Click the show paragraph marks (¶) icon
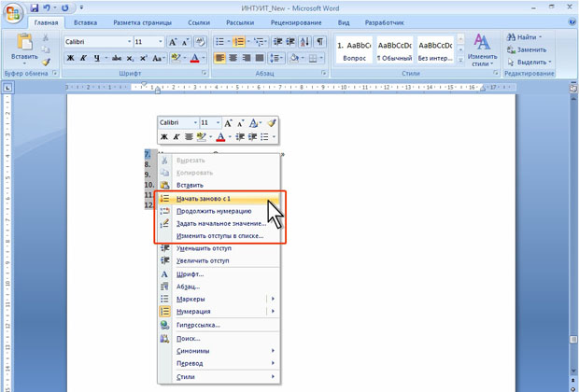Screen dimensions: 579x392 tap(319, 42)
